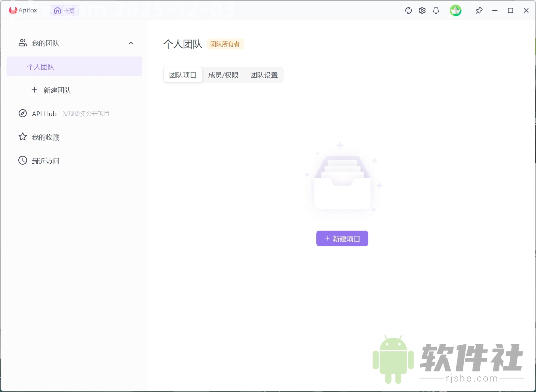Click the star icon next to 我的收藏

click(x=22, y=137)
